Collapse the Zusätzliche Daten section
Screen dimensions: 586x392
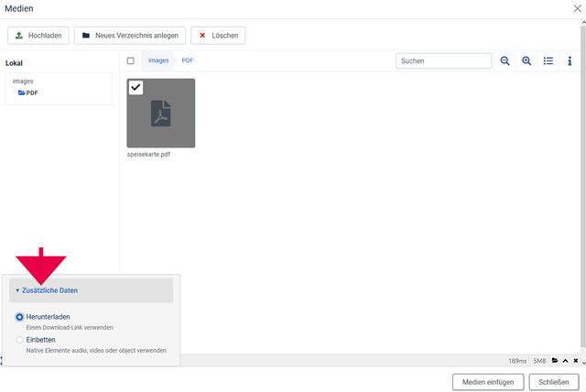click(47, 290)
